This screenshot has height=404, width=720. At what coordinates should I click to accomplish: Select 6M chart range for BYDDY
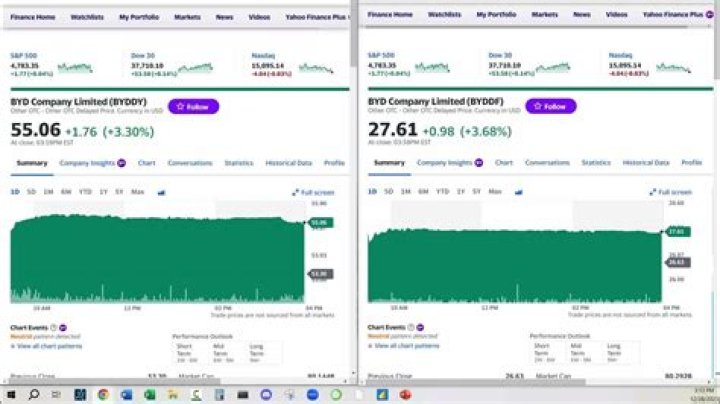pyautogui.click(x=66, y=192)
